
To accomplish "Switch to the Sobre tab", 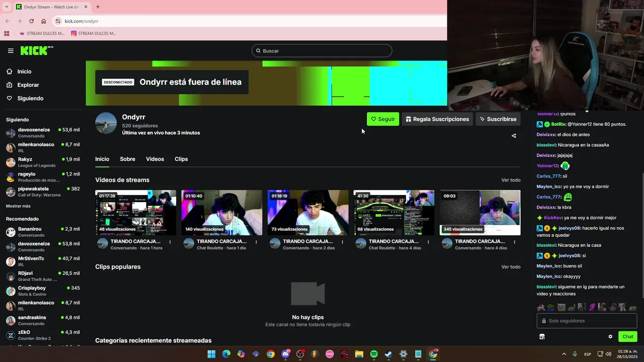I will tap(127, 159).
